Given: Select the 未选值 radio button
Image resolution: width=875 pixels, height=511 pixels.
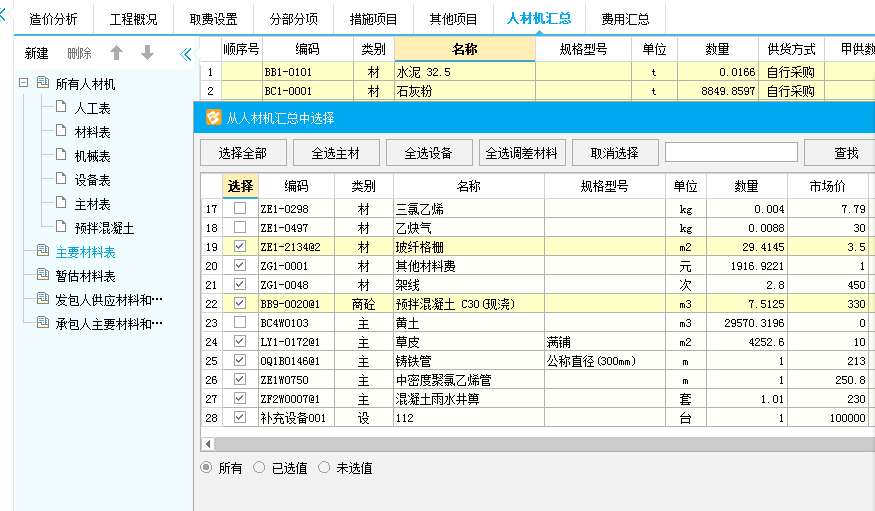Looking at the screenshot, I should pyautogui.click(x=324, y=467).
